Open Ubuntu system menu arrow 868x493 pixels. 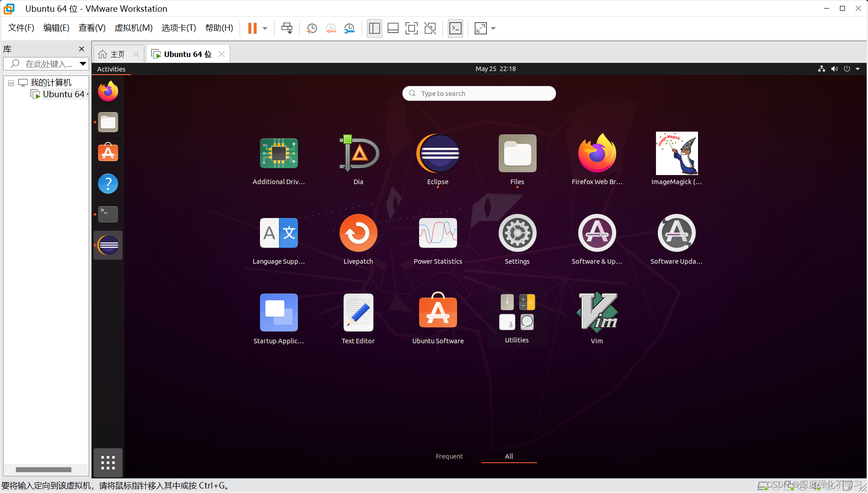(858, 69)
